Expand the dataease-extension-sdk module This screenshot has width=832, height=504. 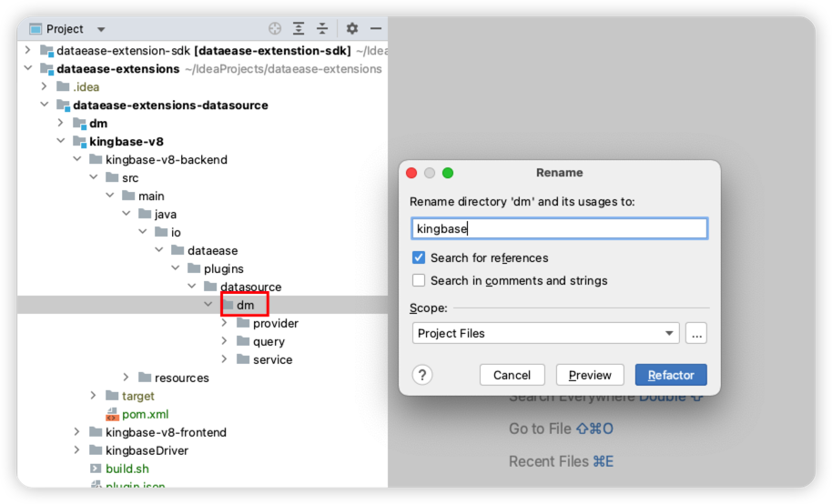27,50
